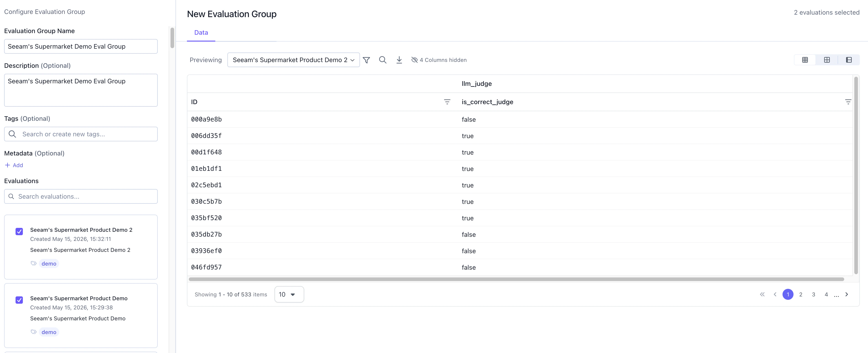Image resolution: width=868 pixels, height=353 pixels.
Task: Click the pagination ellipsis for more pages
Action: coord(836,295)
